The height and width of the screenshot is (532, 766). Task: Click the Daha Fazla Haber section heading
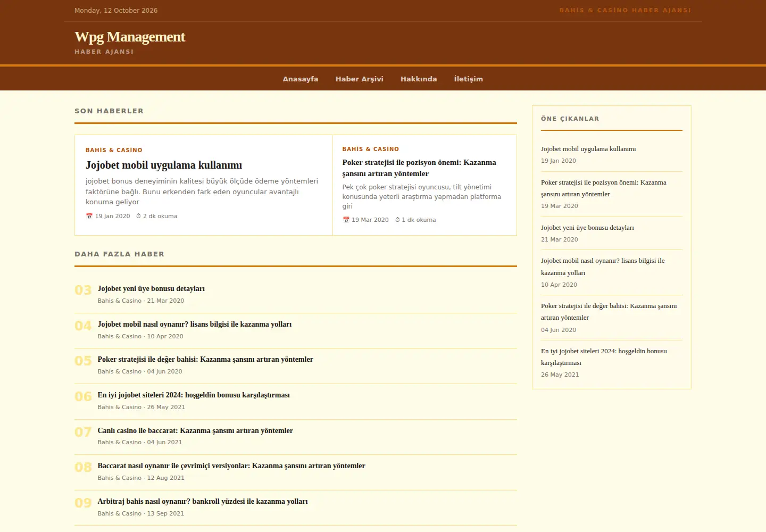(119, 254)
